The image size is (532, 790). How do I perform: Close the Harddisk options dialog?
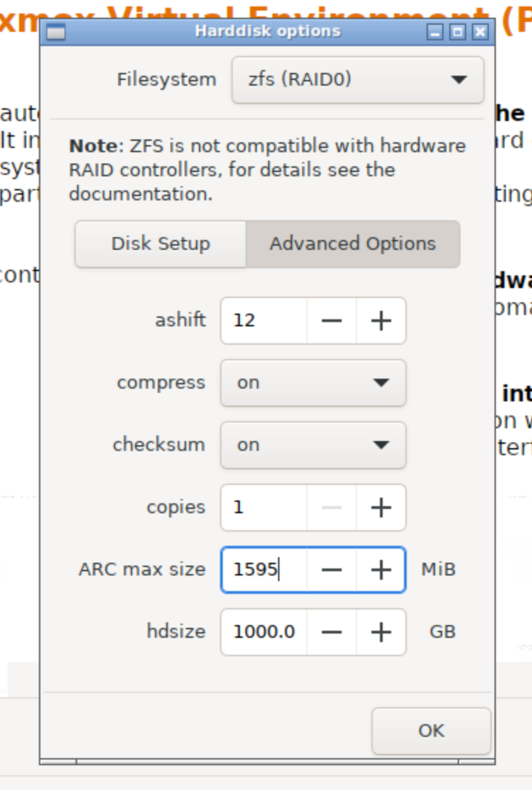[480, 33]
